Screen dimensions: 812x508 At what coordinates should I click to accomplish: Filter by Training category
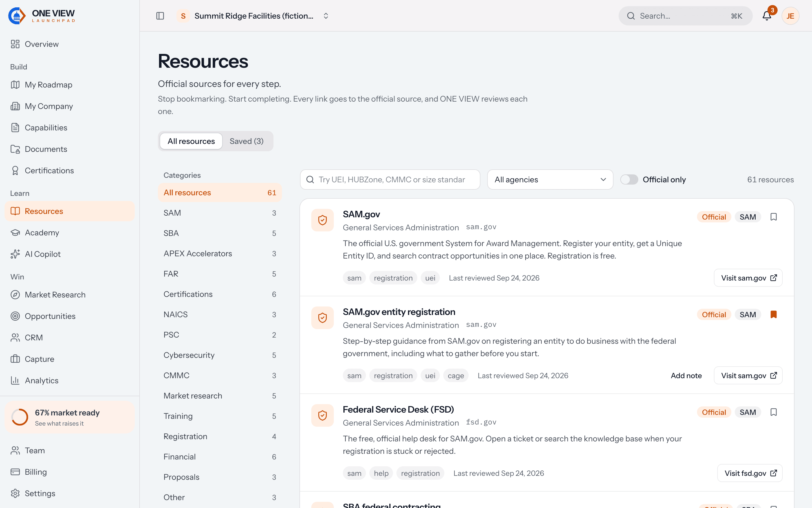(220, 416)
